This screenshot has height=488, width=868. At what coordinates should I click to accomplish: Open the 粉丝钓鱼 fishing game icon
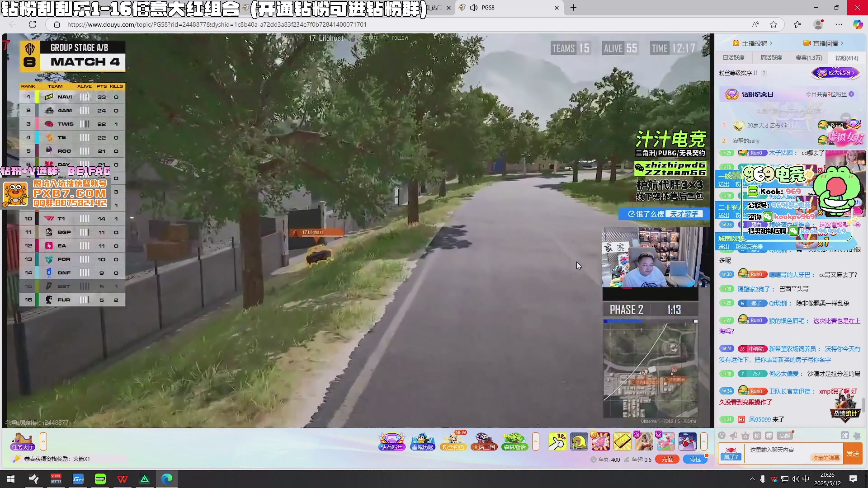click(453, 441)
